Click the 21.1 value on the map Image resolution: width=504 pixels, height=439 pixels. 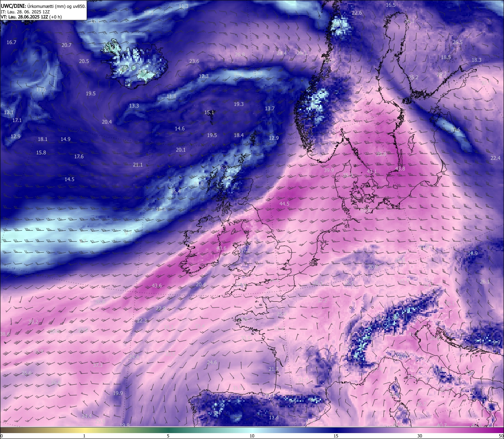(138, 165)
